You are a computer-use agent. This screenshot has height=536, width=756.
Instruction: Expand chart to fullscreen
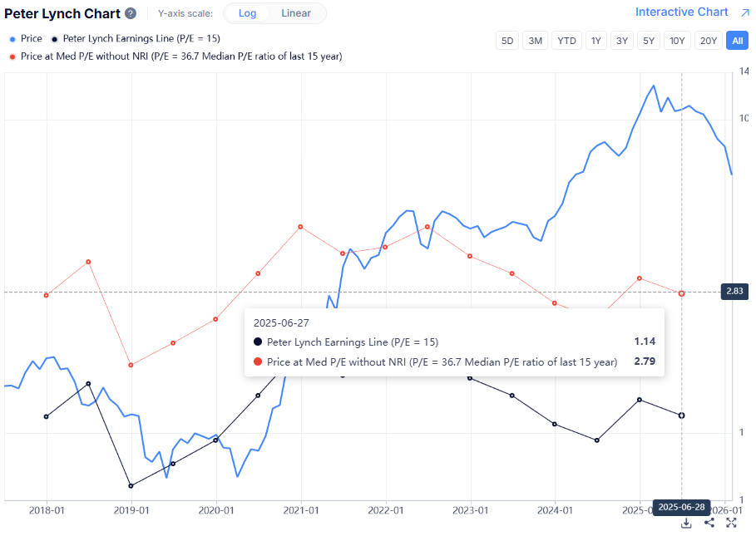[x=732, y=523]
